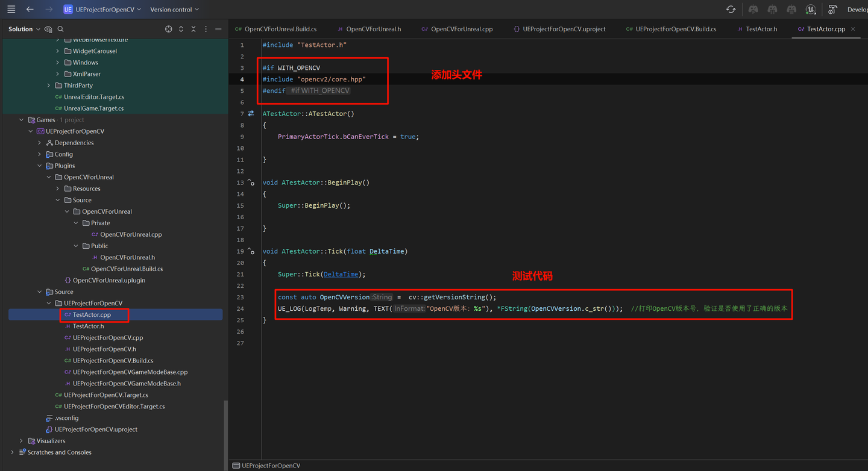Expand the Visualizers tree node
868x471 pixels.
click(x=22, y=441)
